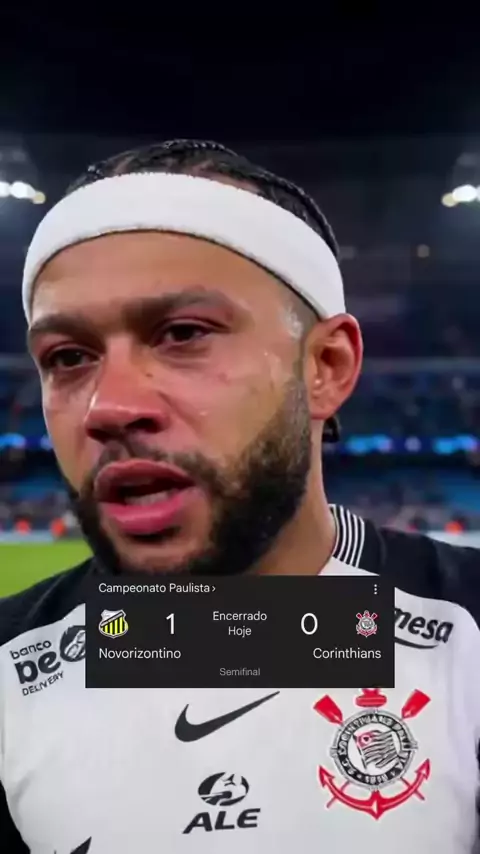Select the Novorizontino team name
Viewport: 480px width, 854px height.
pos(139,653)
